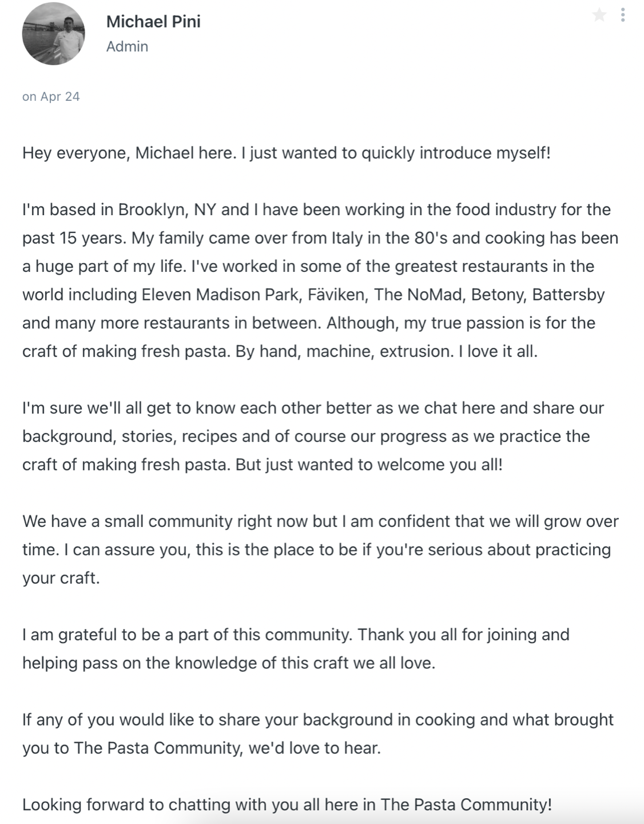644x824 pixels.
Task: Click the "By hand, machine, extrusion" sentence
Action: coord(343,351)
